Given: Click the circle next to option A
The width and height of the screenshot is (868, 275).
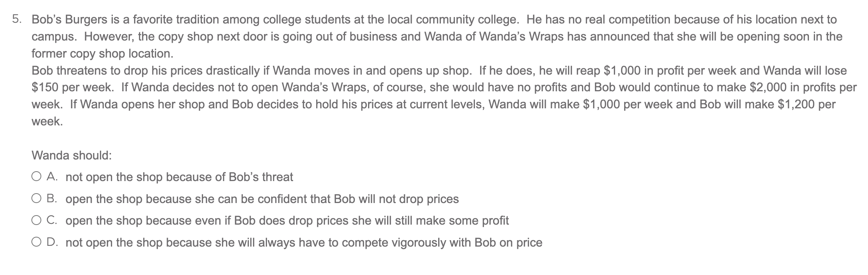Looking at the screenshot, I should click(36, 176).
